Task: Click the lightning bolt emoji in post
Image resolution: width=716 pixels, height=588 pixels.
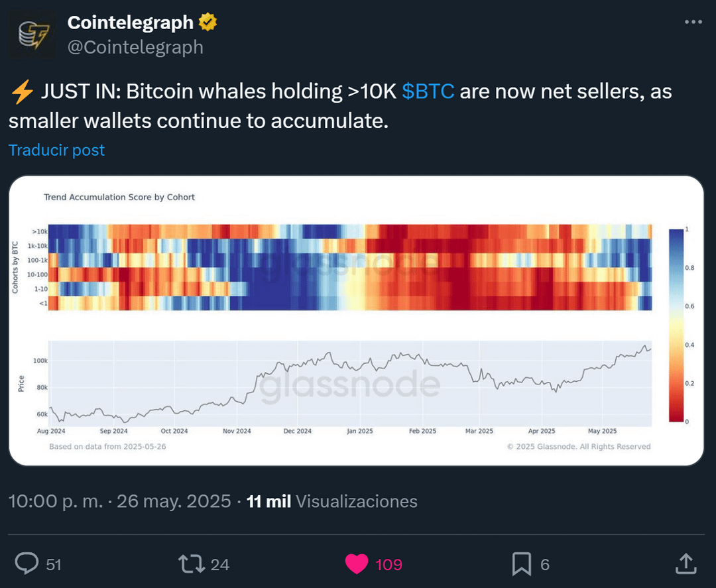Action: [22, 91]
